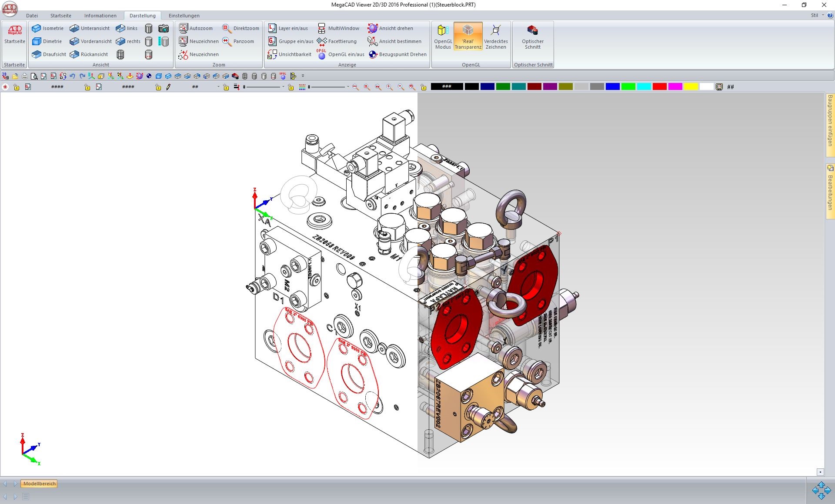Click the print preview magnifier page icon
Image resolution: width=835 pixels, height=504 pixels.
coord(34,76)
